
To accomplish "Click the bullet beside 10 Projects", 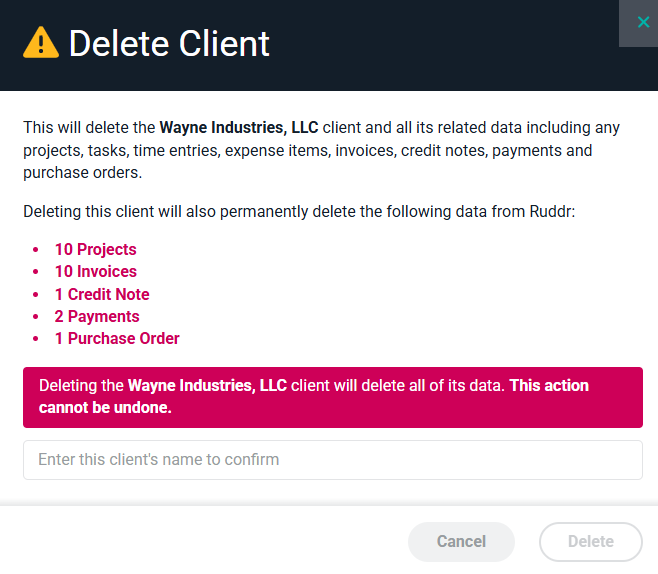I will [37, 250].
